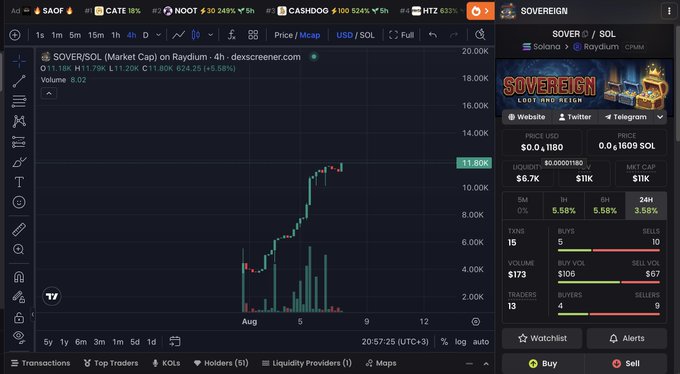The height and width of the screenshot is (374, 680).
Task: Set chart range to 5d
Action: pos(135,342)
